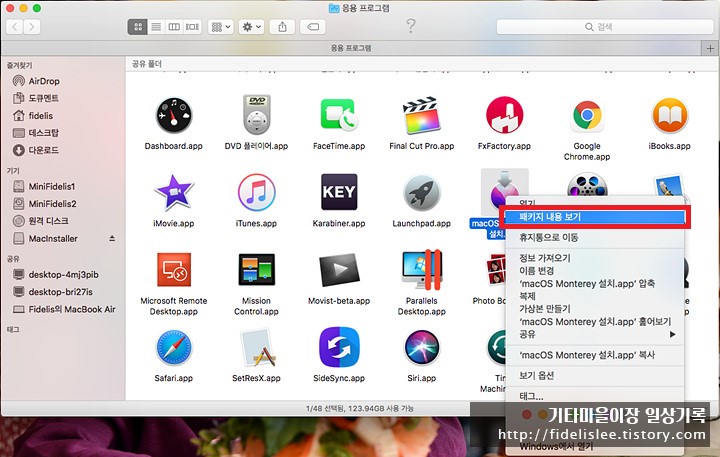Select MiniFidelis1 device in sidebar
720x457 pixels.
coord(51,186)
